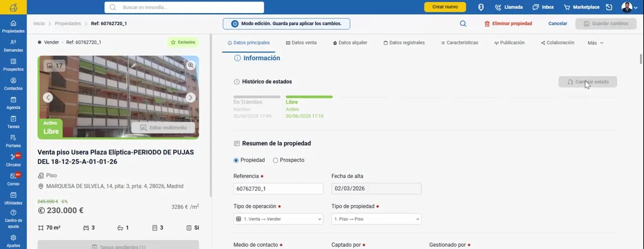Click the Fecha de alta field
The width and height of the screenshot is (644, 249).
tap(376, 189)
